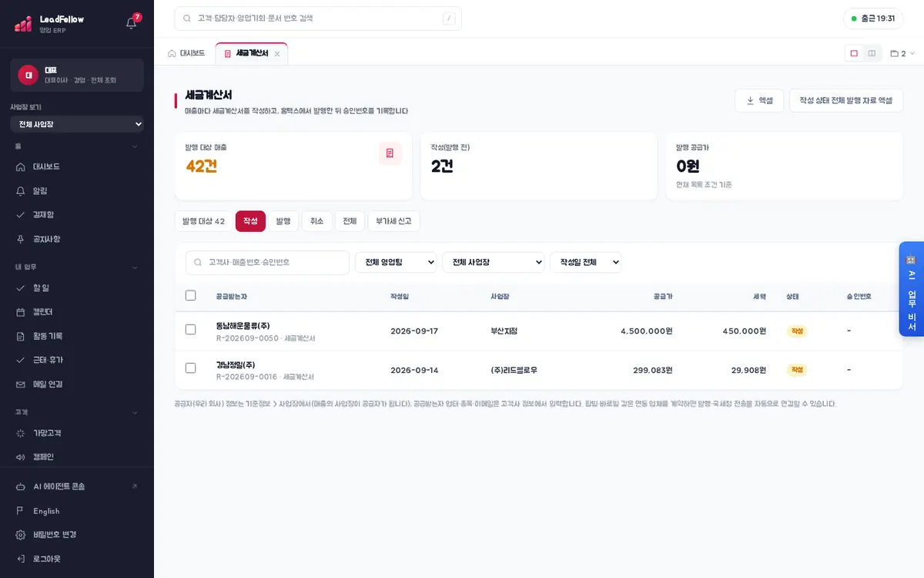924x578 pixels.
Task: Click 작성 상태 전체 발행 자료 엑셀 button
Action: (x=846, y=100)
